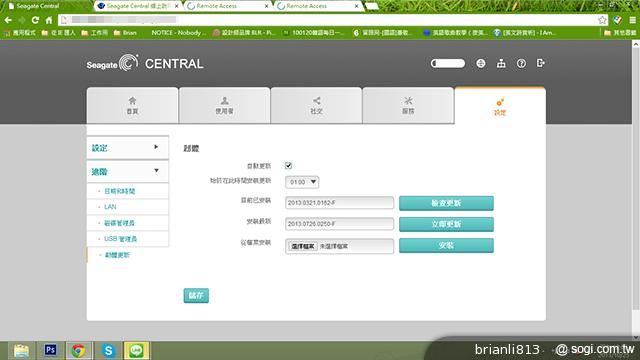Open the apps shortcut in bookmarks bar
The width and height of the screenshot is (640, 360).
20,33
